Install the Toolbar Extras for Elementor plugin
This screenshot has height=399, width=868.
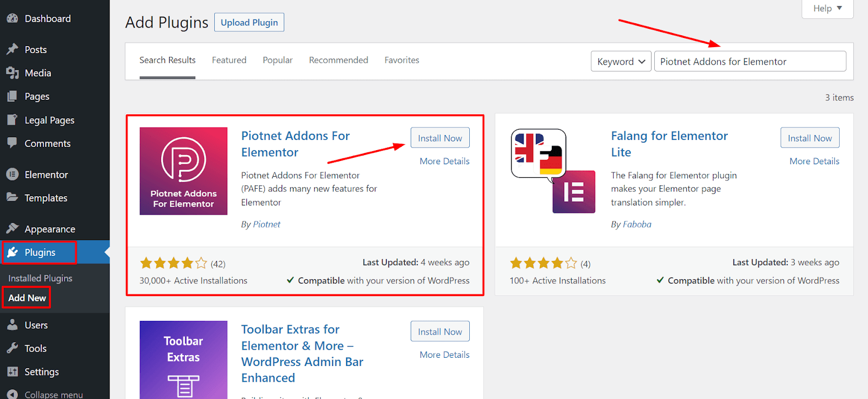440,331
